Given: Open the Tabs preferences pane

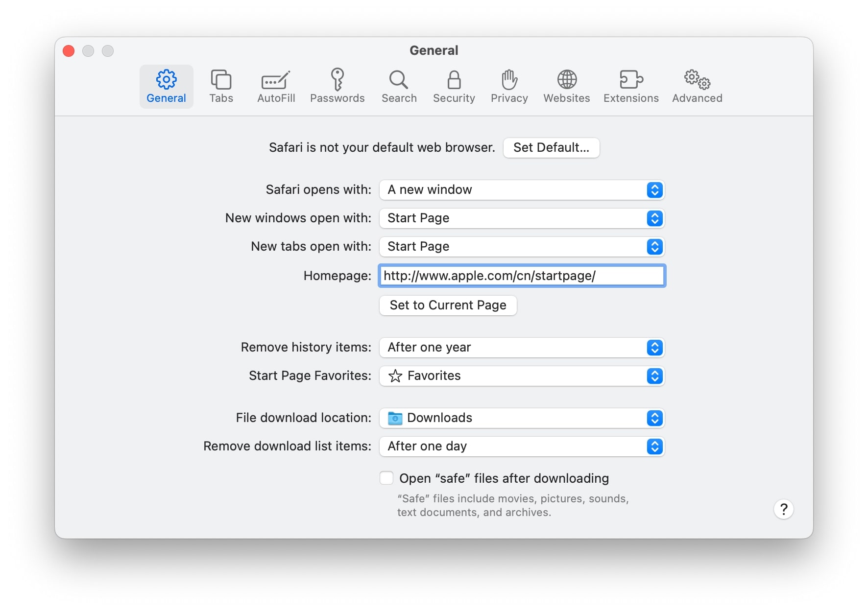Looking at the screenshot, I should (221, 87).
